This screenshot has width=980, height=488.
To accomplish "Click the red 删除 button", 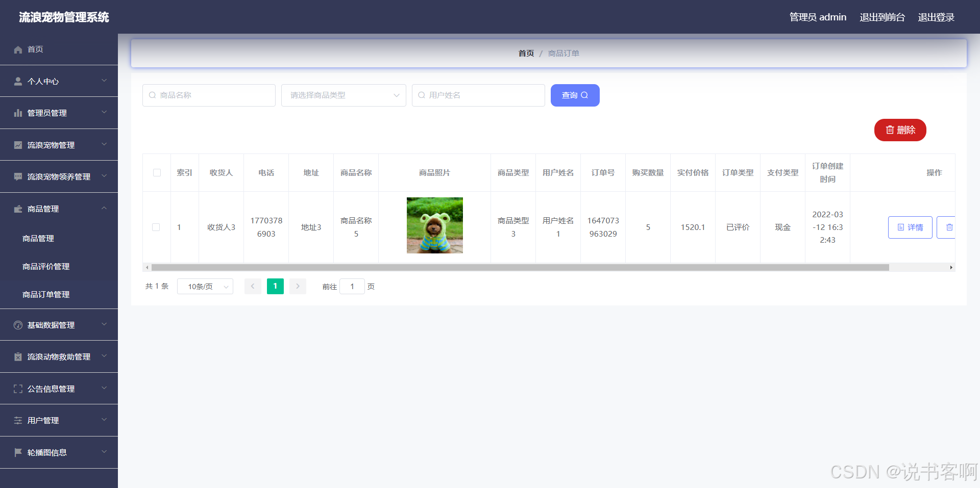I will click(900, 130).
